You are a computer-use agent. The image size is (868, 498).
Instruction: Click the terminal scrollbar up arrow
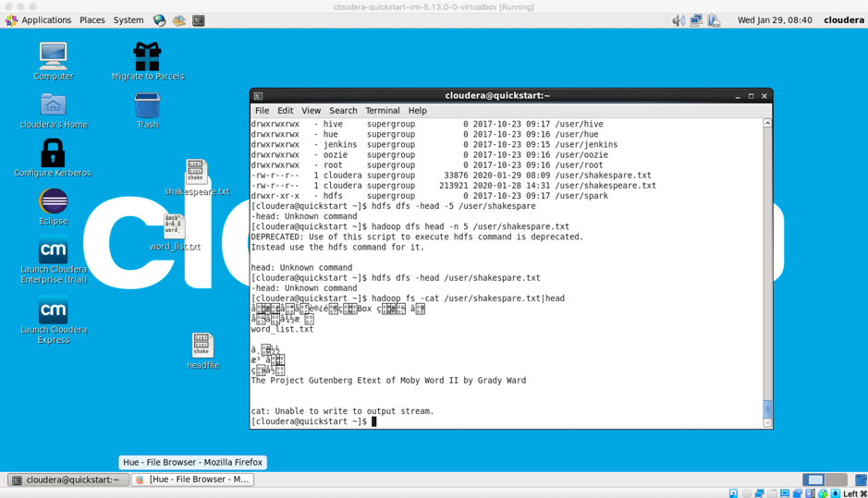[767, 123]
